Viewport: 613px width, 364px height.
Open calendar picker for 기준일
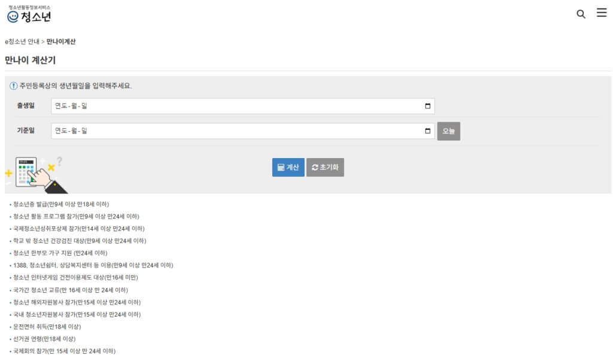point(427,131)
